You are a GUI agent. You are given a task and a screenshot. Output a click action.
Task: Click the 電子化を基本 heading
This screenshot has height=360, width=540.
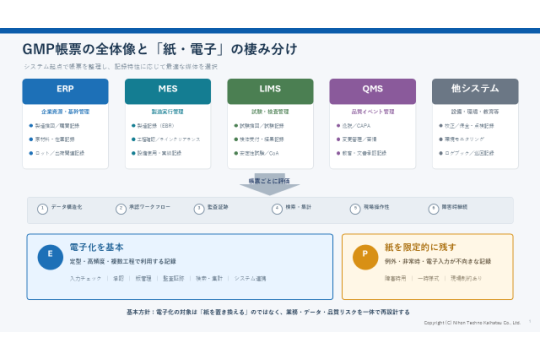(96, 247)
